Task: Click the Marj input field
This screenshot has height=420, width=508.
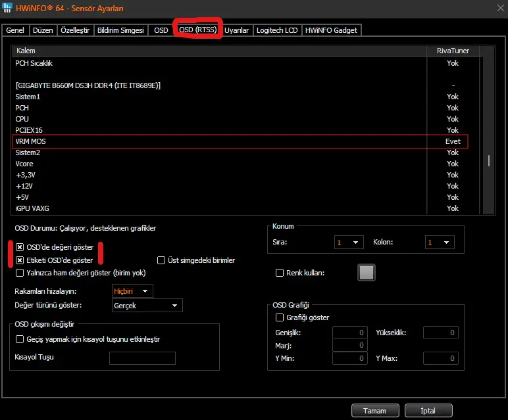Action: point(350,345)
